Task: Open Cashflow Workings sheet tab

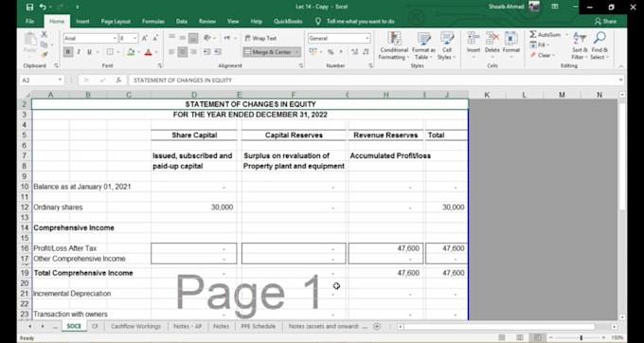Action: tap(135, 326)
